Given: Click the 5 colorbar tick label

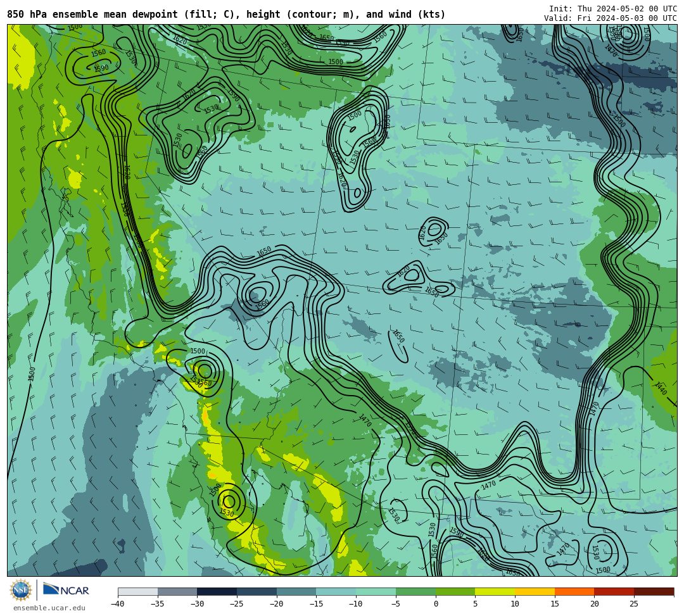Looking at the screenshot, I should coord(475,604).
